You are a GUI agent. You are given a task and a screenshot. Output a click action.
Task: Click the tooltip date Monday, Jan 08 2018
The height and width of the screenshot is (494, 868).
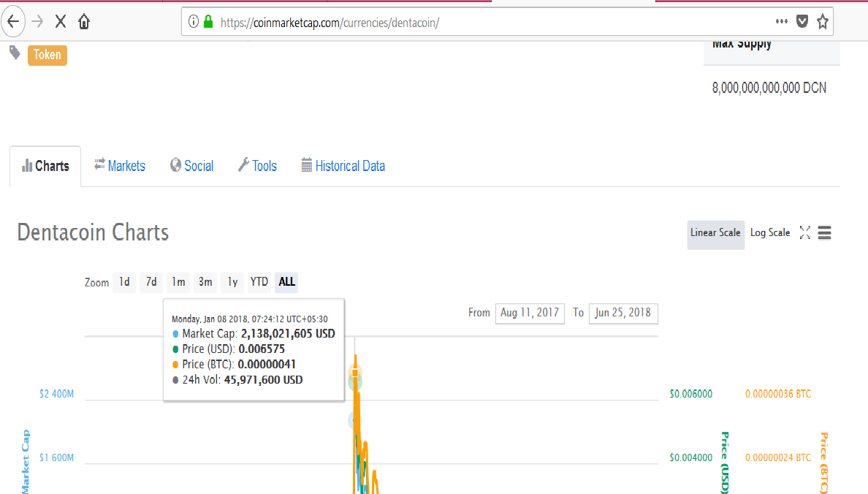pyautogui.click(x=250, y=319)
